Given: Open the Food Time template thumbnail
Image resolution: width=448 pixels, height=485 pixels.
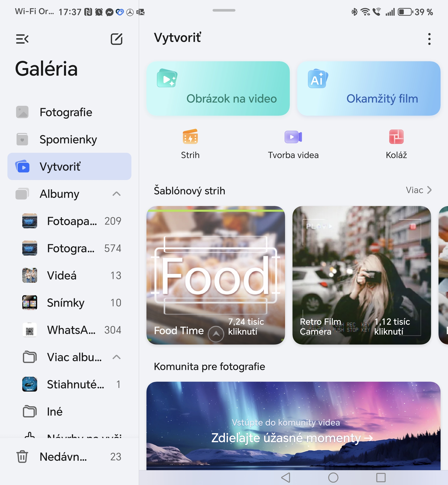Looking at the screenshot, I should click(216, 275).
